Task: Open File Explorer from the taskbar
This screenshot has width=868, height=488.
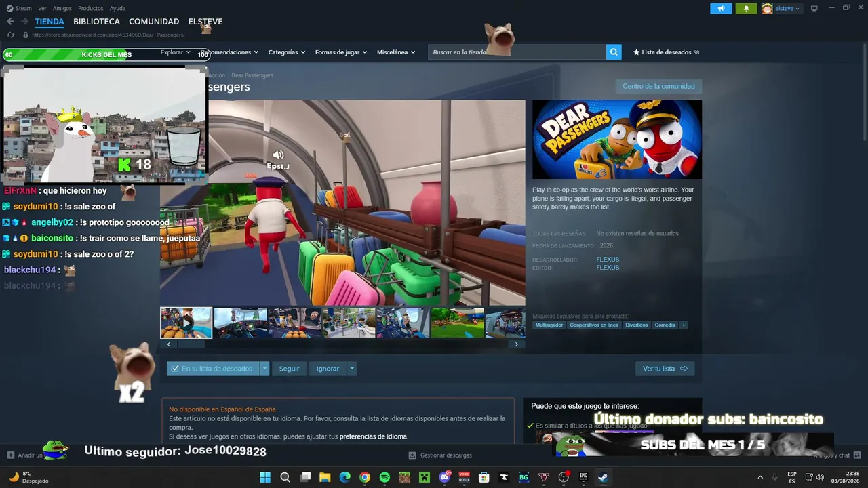Action: [x=325, y=477]
